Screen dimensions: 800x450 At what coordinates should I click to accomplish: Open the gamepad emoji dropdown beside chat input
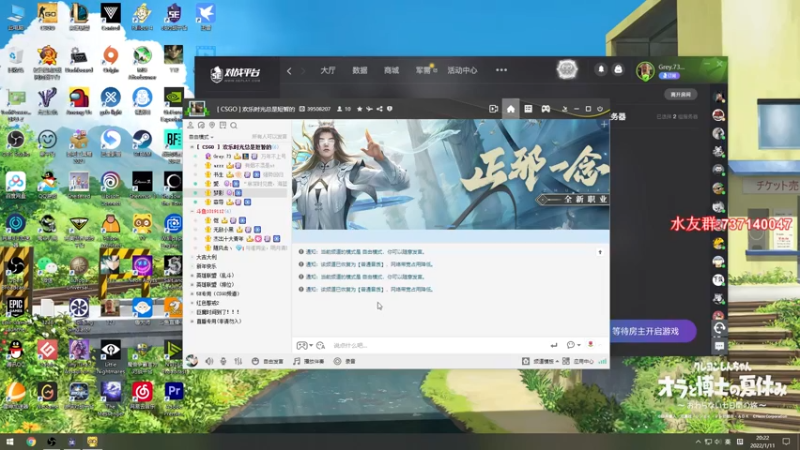tap(305, 345)
